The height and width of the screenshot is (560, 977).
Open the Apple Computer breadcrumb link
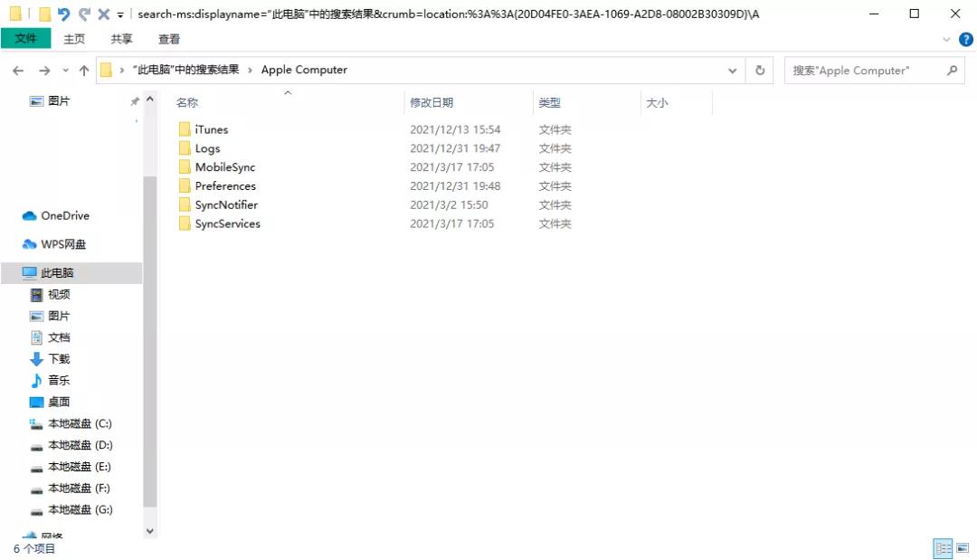[304, 69]
